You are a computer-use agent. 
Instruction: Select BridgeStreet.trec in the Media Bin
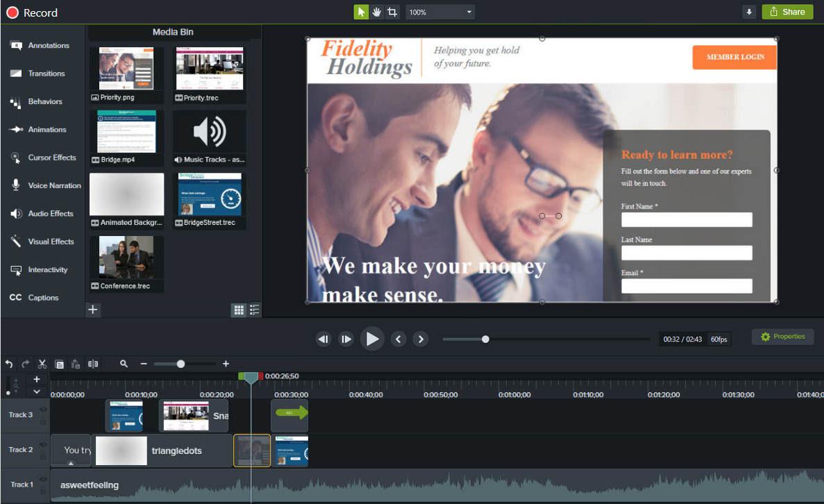tap(210, 201)
